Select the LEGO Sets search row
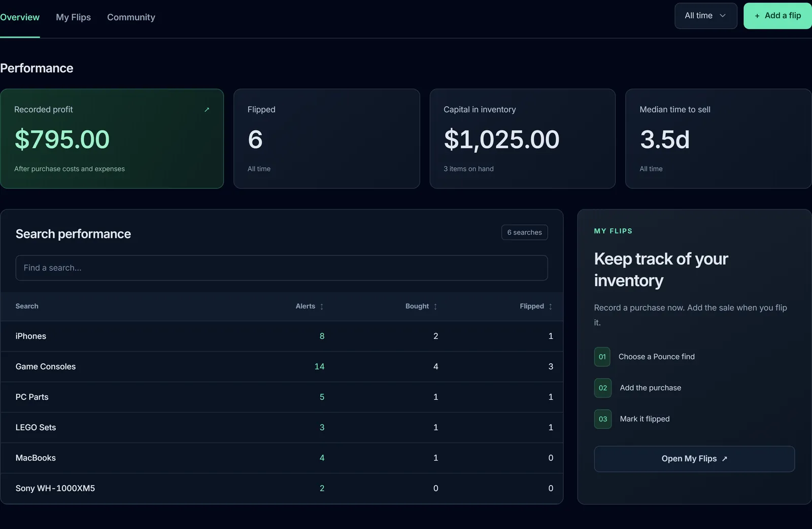Screen dimensions: 812x529 (x=282, y=428)
